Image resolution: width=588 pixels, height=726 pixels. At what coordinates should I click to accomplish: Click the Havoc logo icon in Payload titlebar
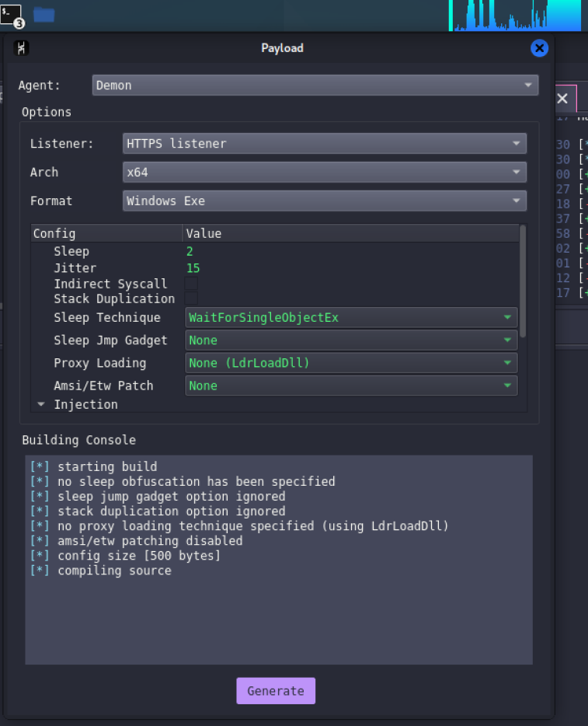pyautogui.click(x=21, y=48)
